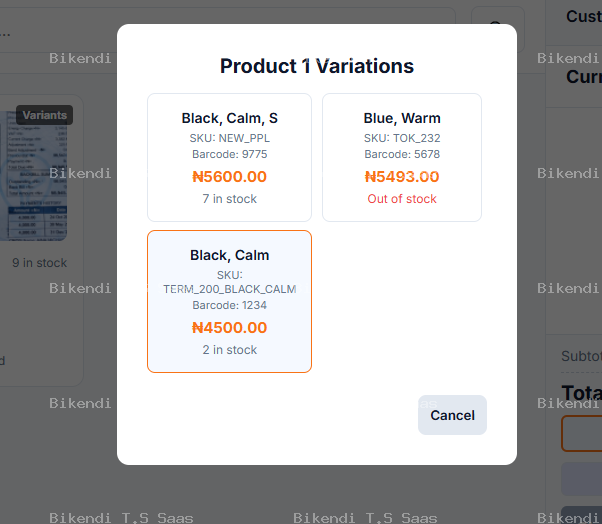Pick the highlighted Black, Calm variation
The width and height of the screenshot is (602, 524).
(x=229, y=301)
